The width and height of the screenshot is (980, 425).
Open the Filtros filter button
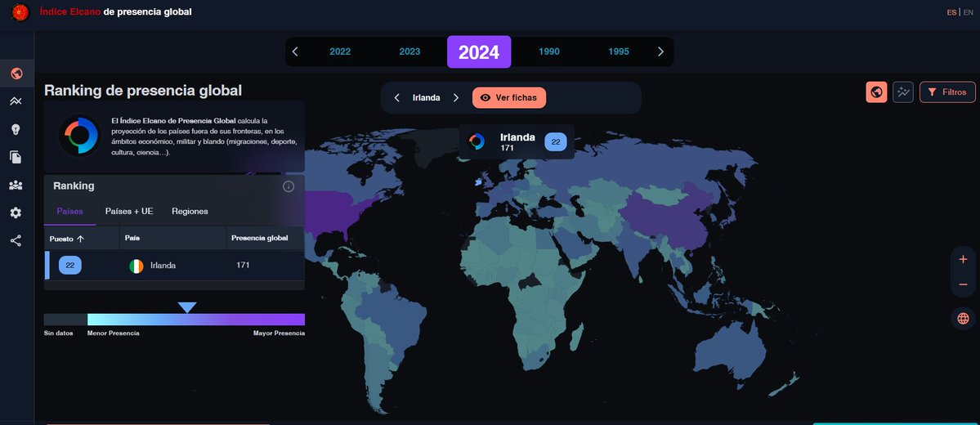pos(947,92)
